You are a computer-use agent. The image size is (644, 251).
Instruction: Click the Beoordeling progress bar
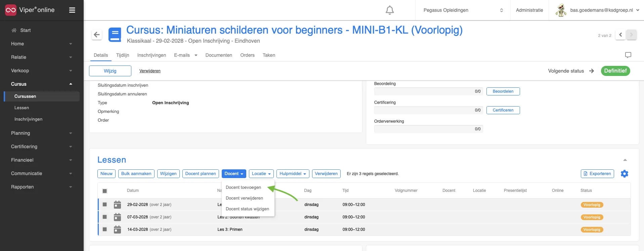(x=429, y=91)
